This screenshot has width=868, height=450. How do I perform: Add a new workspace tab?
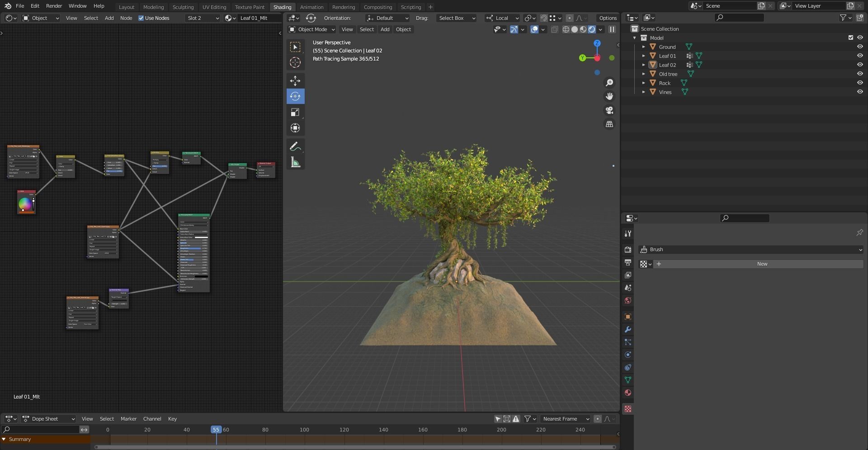click(x=430, y=7)
